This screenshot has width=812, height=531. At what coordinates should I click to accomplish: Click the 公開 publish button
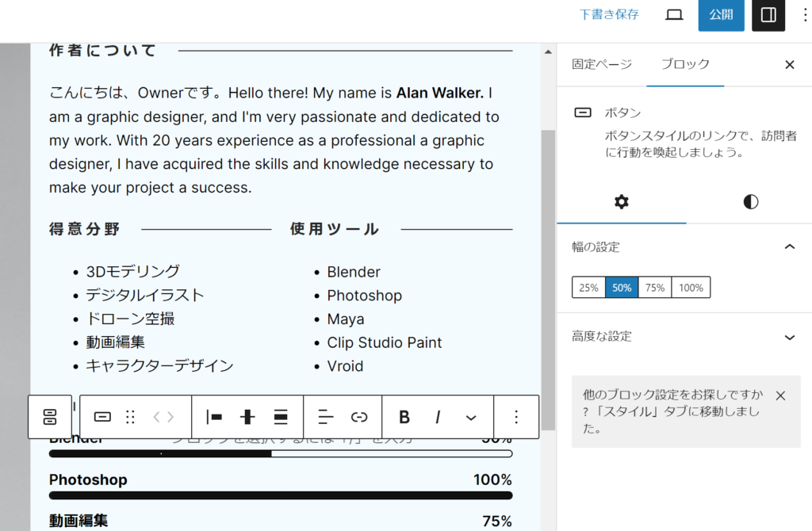(721, 15)
